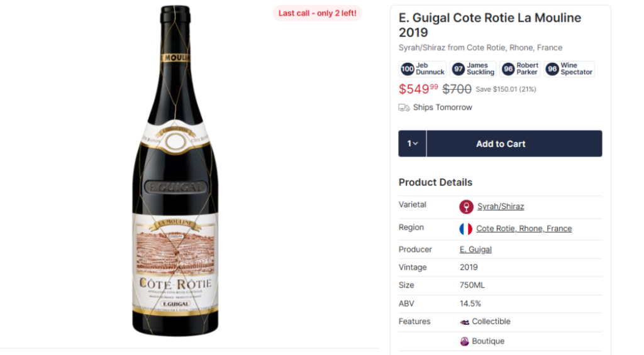
Task: Click the Last call stock badge
Action: (318, 13)
